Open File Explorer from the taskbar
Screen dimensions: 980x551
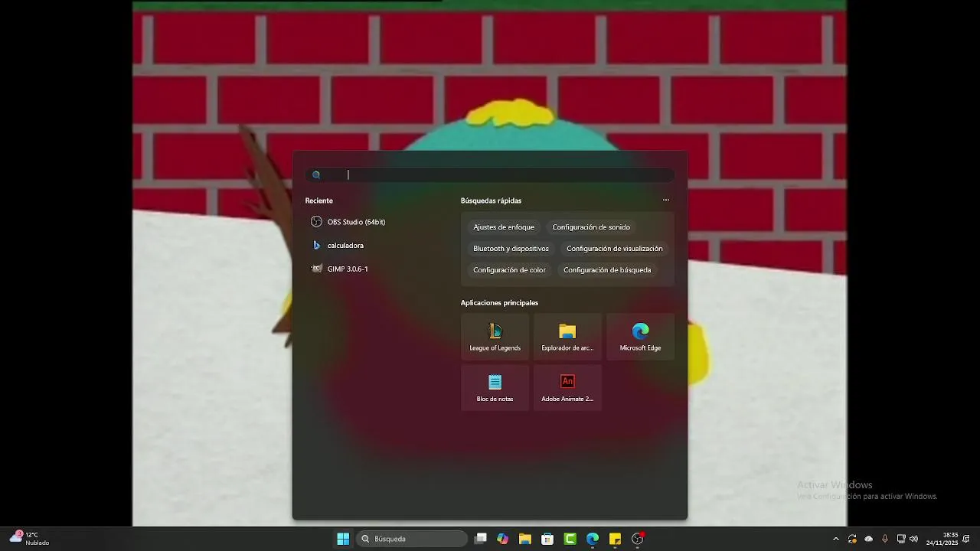(x=524, y=539)
